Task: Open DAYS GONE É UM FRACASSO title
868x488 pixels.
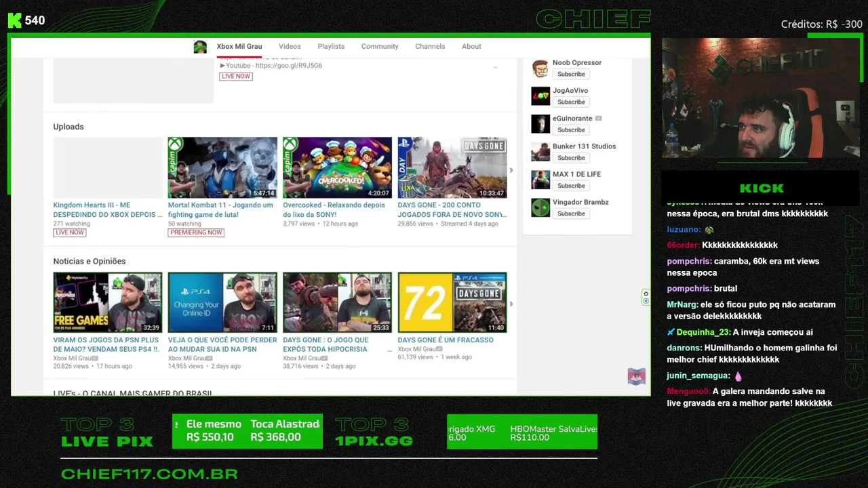Action: coord(446,340)
